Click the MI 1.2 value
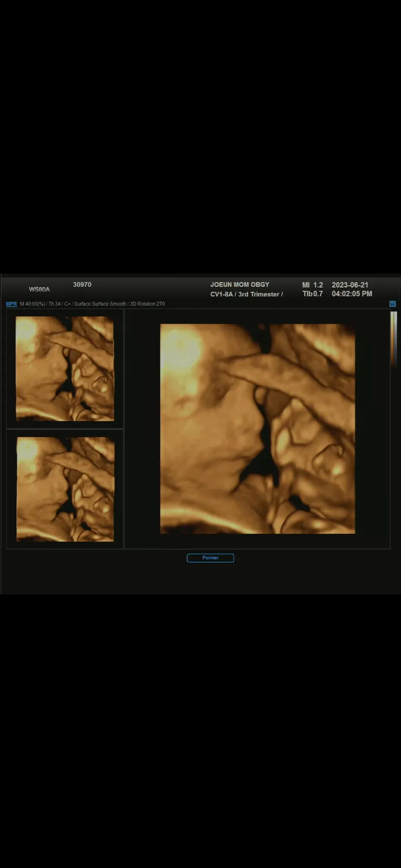Image resolution: width=401 pixels, height=868 pixels. pyautogui.click(x=312, y=285)
